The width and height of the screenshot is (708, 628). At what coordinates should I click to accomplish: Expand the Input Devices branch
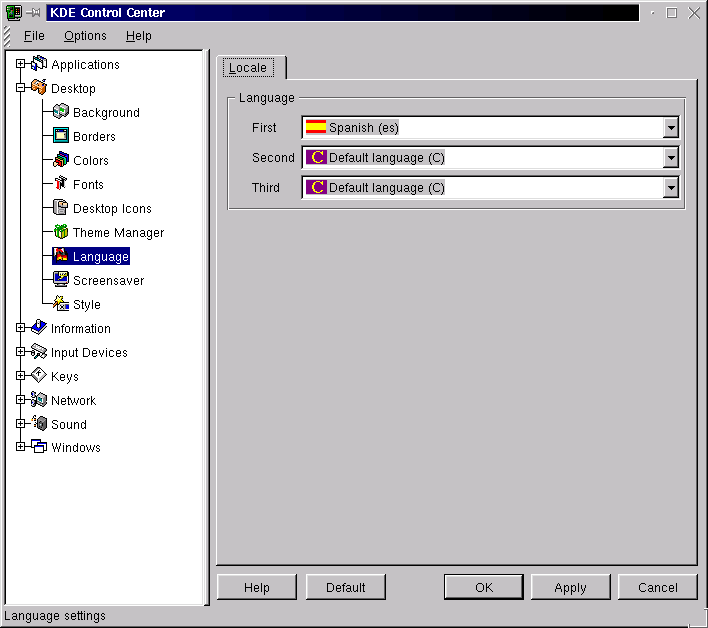point(20,352)
